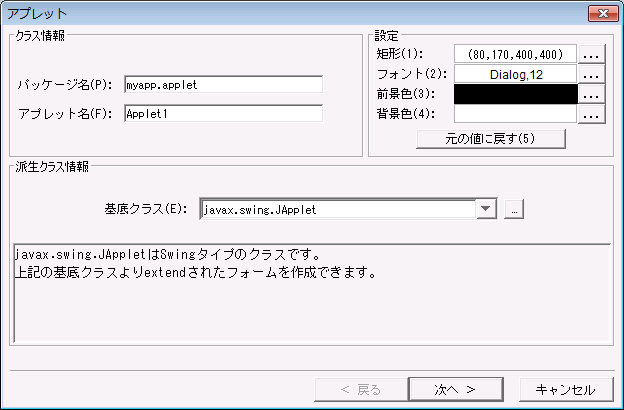Viewport: 624px width, 410px height.
Task: Click the javax.swing.JApplet description text area
Action: 312,293
